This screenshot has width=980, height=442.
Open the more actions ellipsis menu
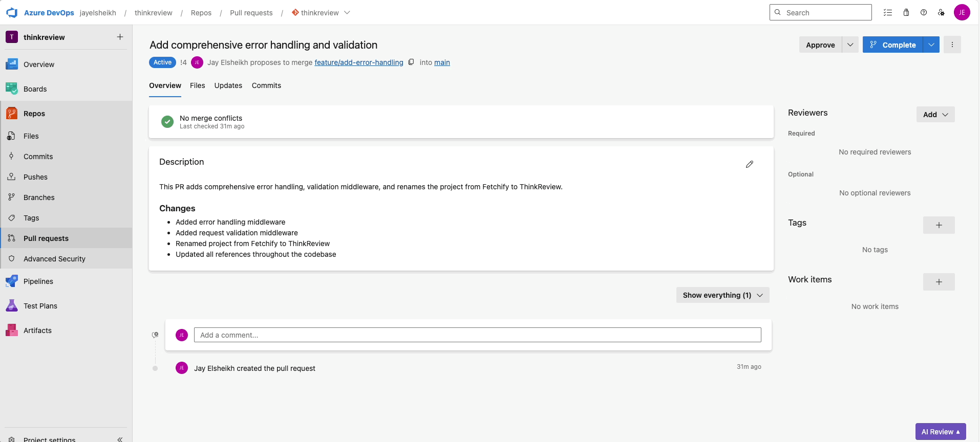pyautogui.click(x=952, y=45)
